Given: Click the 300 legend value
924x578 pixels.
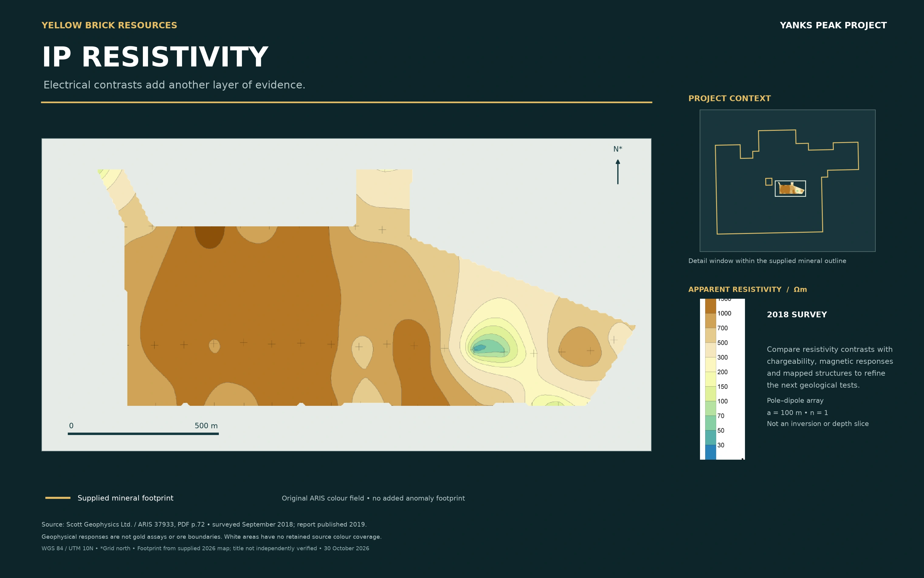Looking at the screenshot, I should click(722, 357).
